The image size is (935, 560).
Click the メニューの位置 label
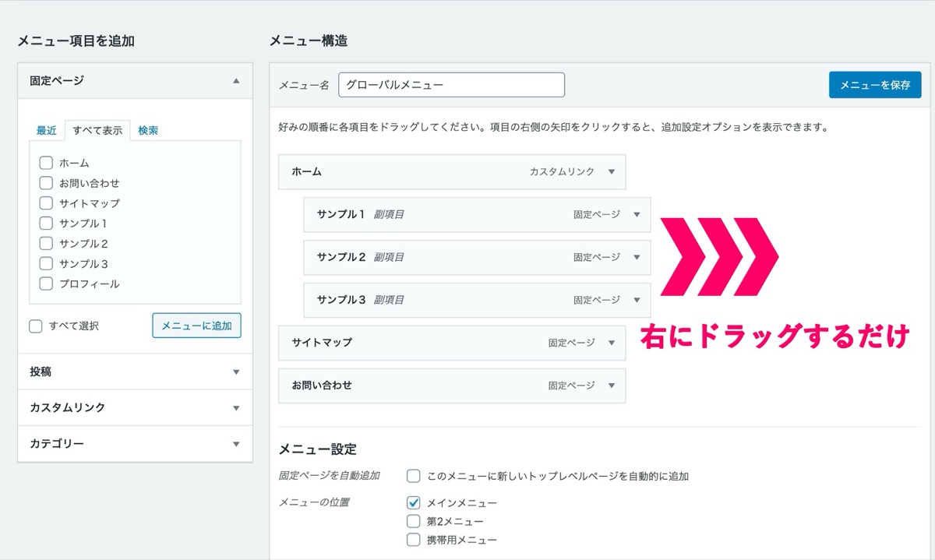coord(314,502)
